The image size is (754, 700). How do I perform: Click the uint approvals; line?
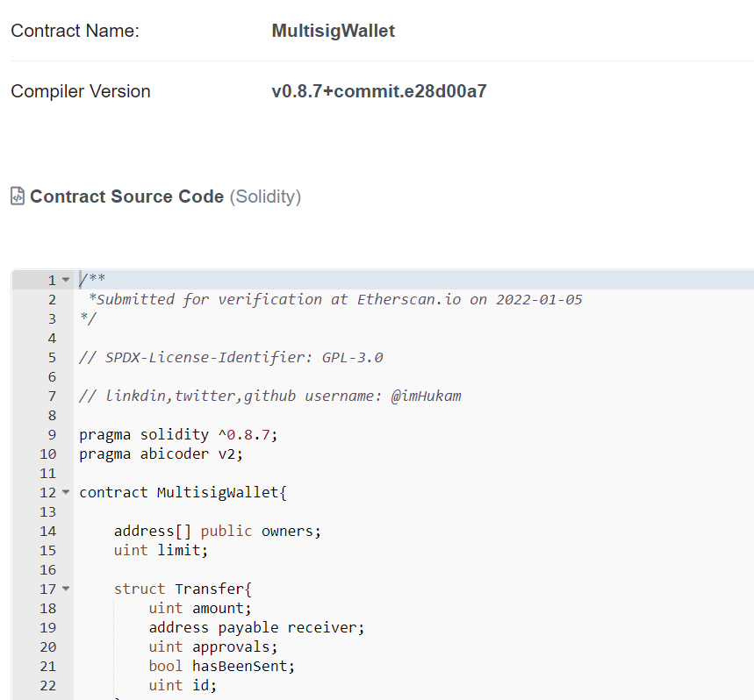point(213,646)
